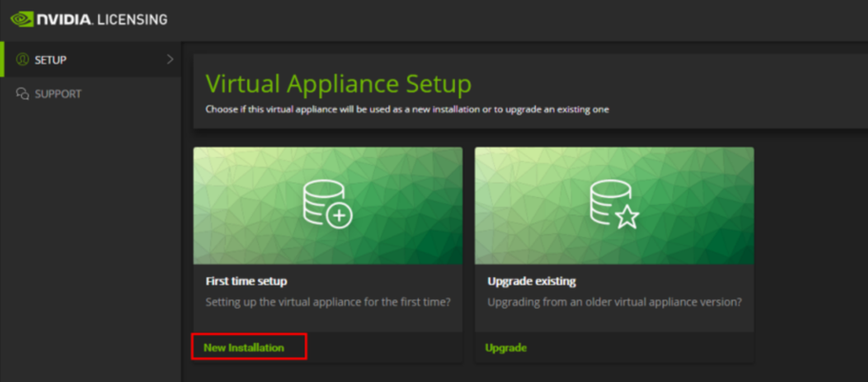Click the SETUP sidebar user icon
Viewport: 868px width, 382px height.
(x=23, y=60)
